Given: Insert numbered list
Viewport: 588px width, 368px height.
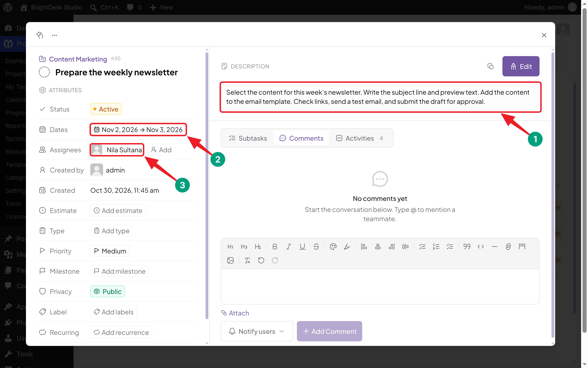Looking at the screenshot, I should (436, 247).
